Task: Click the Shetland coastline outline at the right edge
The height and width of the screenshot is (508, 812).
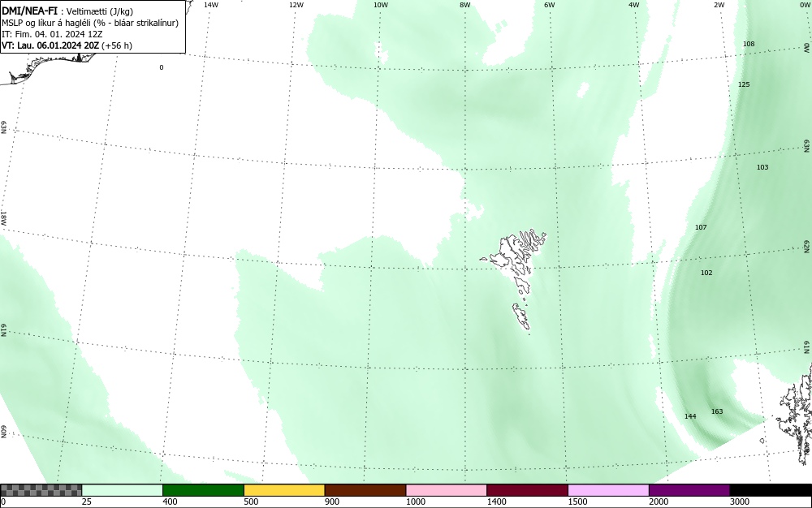Action: tap(796, 414)
